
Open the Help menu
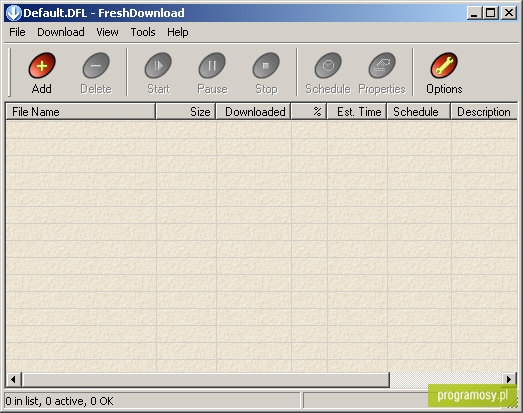point(178,32)
